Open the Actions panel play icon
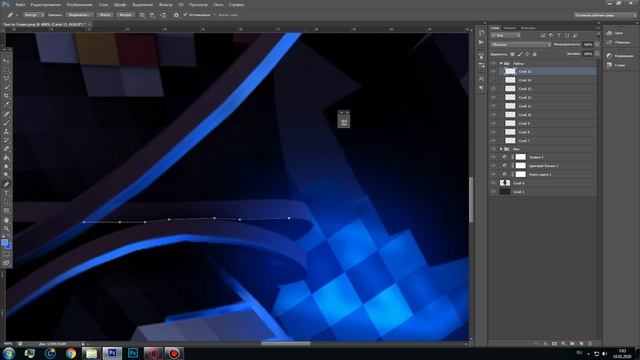Screen dimensions: 640x360 (x=481, y=42)
